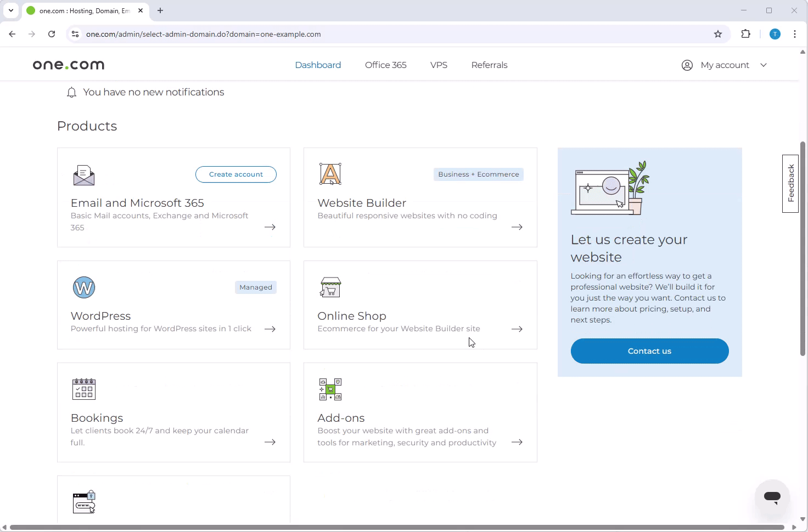Image resolution: width=808 pixels, height=532 pixels.
Task: Switch to the Office 365 tab
Action: coord(385,65)
